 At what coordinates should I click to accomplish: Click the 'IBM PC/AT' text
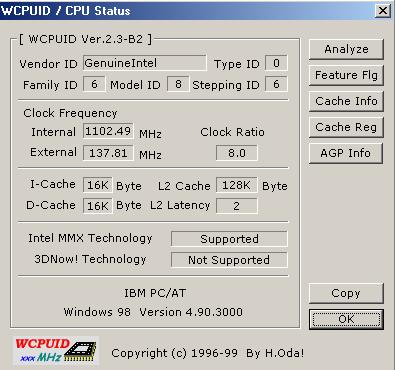155,293
